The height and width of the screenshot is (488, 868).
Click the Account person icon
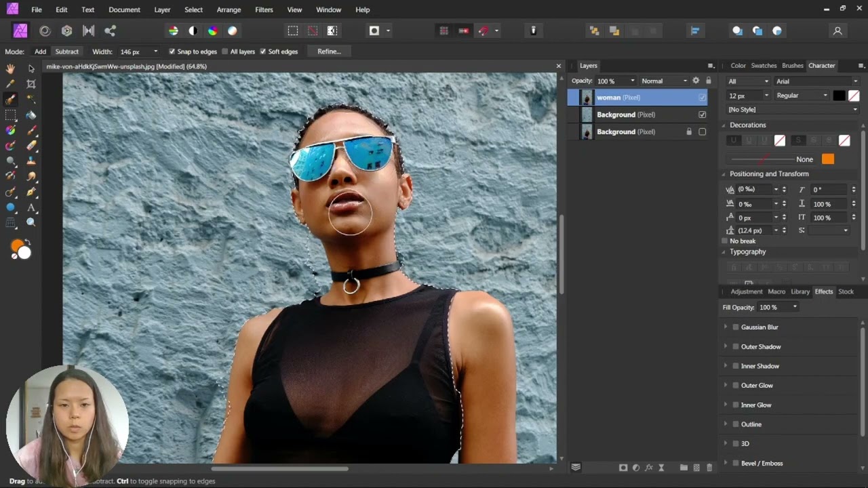click(837, 30)
